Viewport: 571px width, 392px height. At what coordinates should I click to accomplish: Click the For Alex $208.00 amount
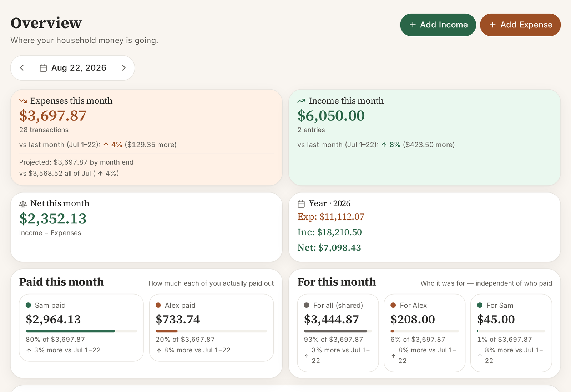[413, 319]
